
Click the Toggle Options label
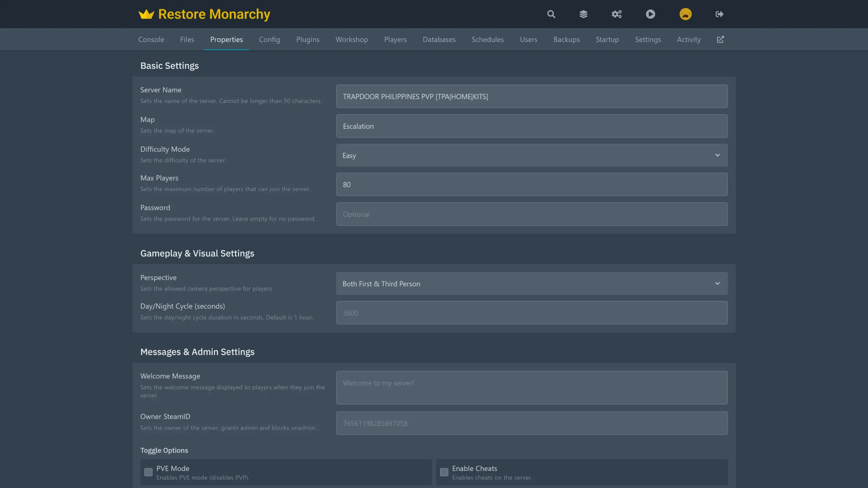[164, 450]
